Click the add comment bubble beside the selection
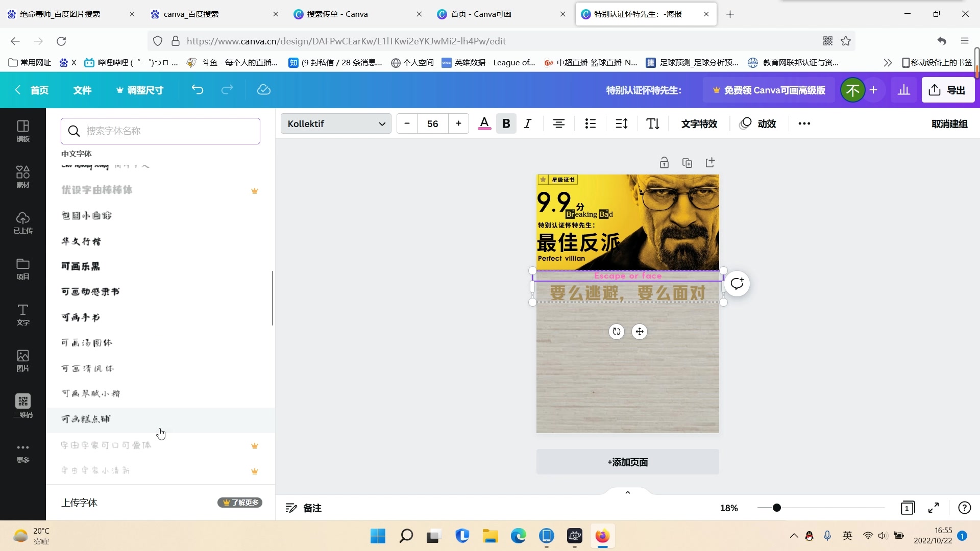Viewport: 980px width, 551px height. [x=737, y=283]
